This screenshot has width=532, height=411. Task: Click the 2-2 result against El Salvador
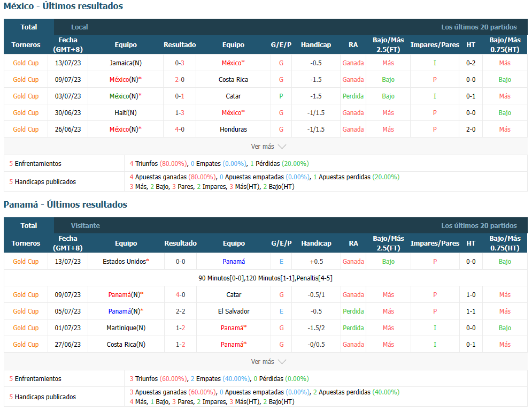coord(180,311)
